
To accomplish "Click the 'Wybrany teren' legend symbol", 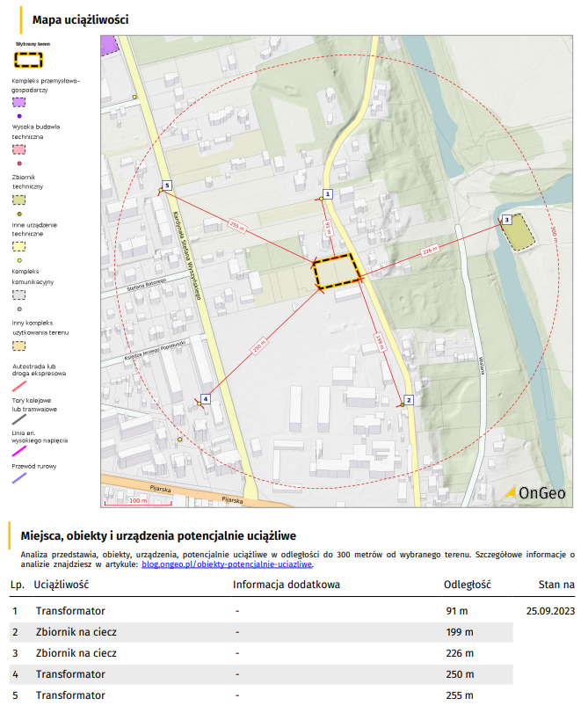I will [28, 60].
